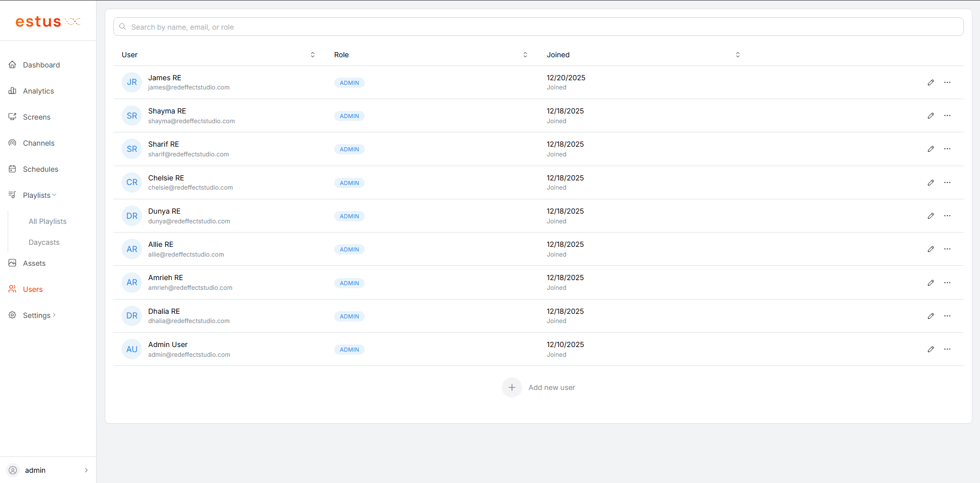The image size is (980, 483).
Task: Click email dhalia@redeffectstudio.com
Action: point(189,321)
